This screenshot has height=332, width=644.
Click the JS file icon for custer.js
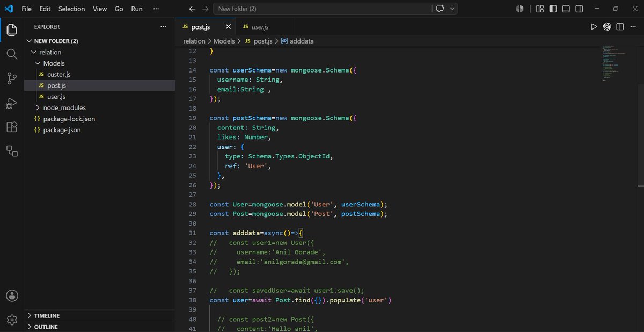click(x=41, y=75)
